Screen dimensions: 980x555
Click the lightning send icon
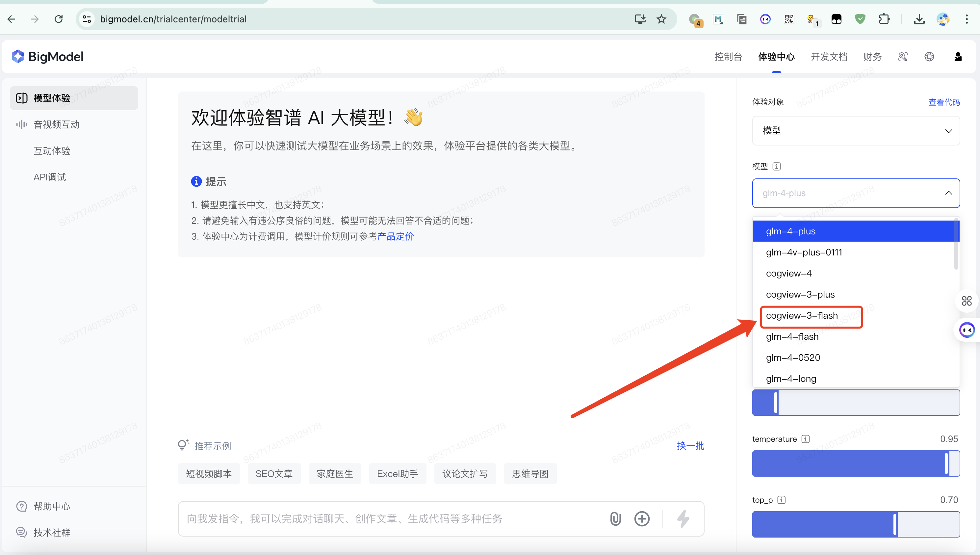pyautogui.click(x=683, y=518)
